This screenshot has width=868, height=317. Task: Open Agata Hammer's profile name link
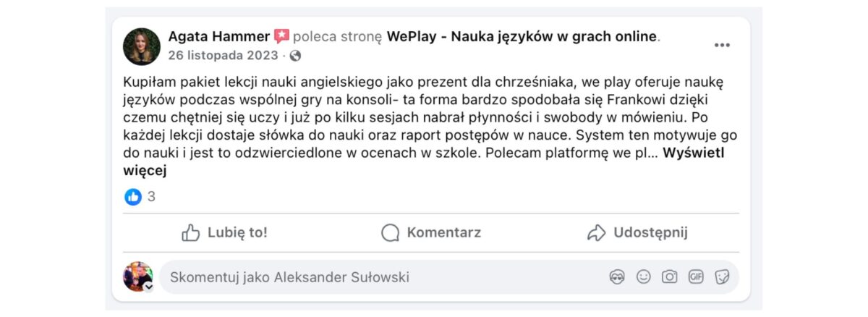click(219, 36)
